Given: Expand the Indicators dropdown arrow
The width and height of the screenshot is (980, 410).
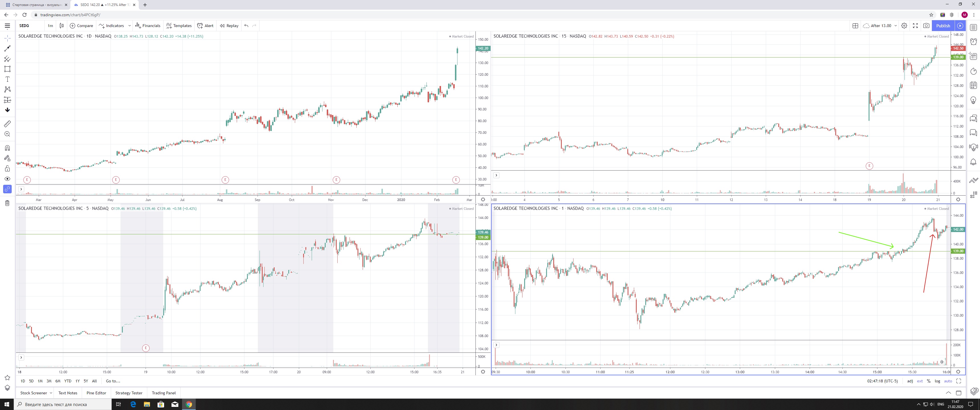Looking at the screenshot, I should click(x=129, y=25).
